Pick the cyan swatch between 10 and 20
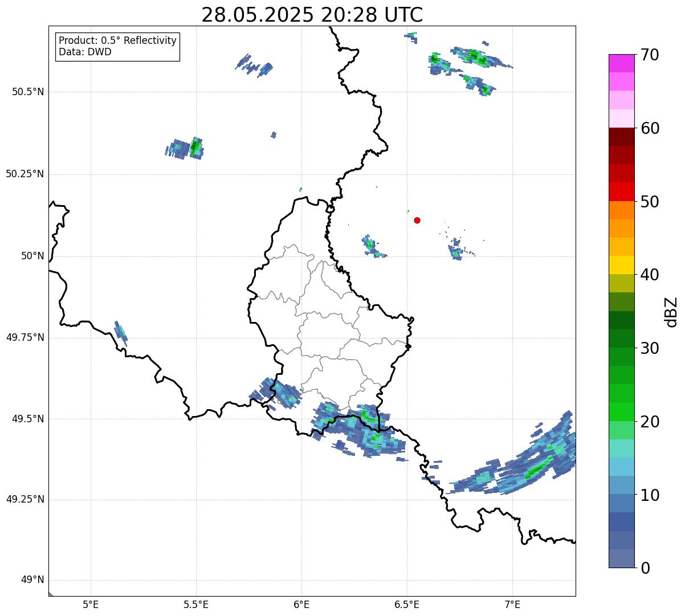685x616 pixels. (x=621, y=467)
